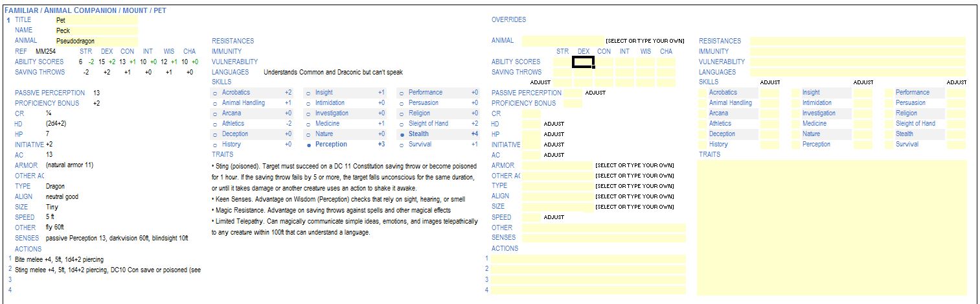Select the Sting melee action text
The height and width of the screenshot is (304, 980).
tap(108, 270)
